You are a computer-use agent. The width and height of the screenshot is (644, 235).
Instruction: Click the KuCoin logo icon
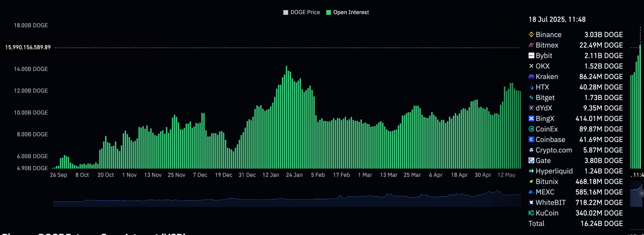point(531,213)
